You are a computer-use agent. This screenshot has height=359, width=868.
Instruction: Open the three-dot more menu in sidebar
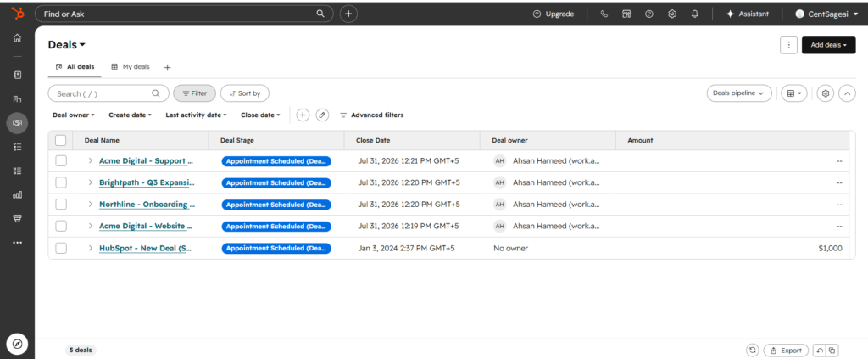tap(17, 242)
